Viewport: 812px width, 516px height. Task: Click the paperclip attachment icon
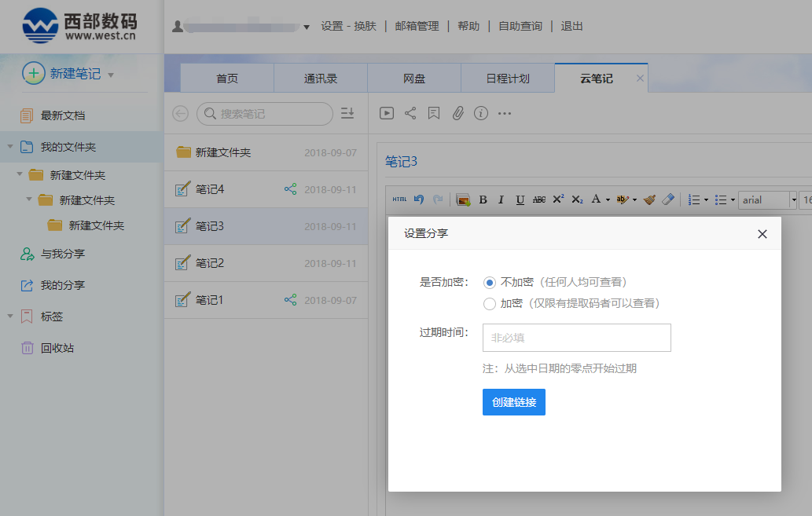(457, 113)
